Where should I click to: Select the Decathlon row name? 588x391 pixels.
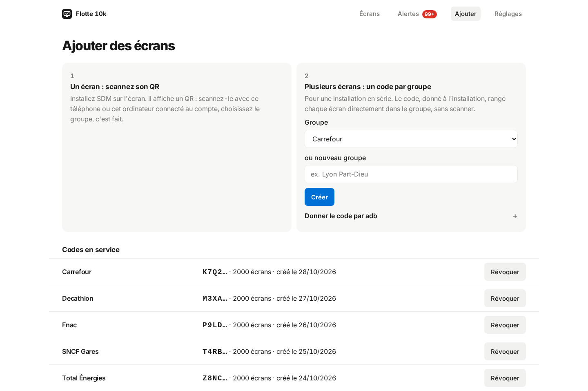78,298
